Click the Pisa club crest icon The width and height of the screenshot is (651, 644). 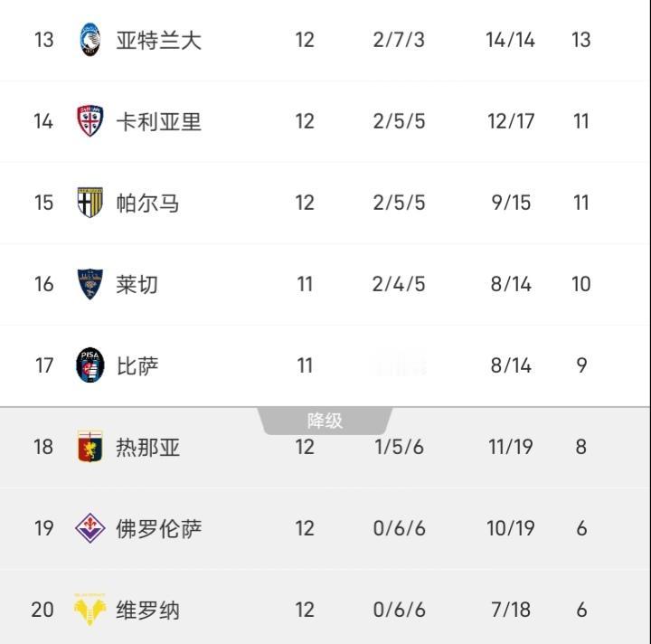90,365
